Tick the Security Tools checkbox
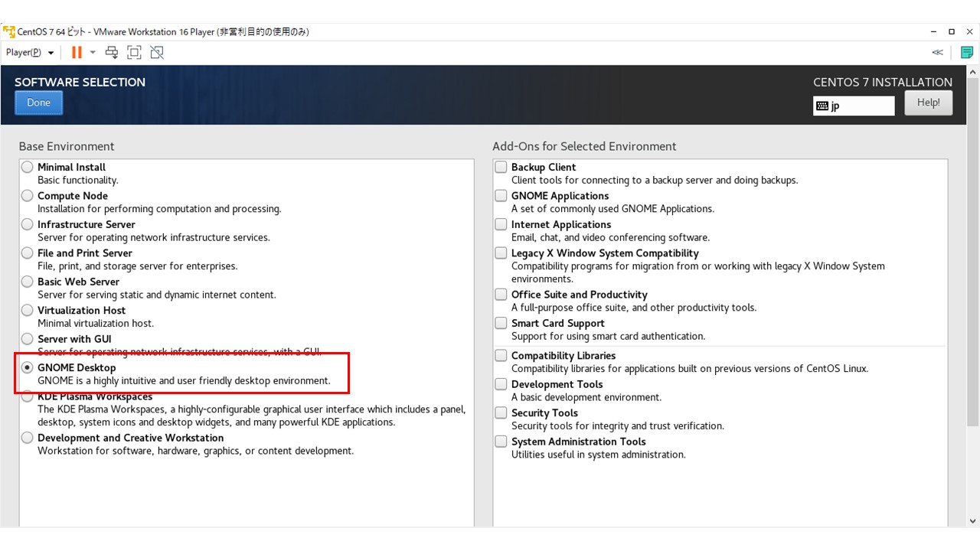The width and height of the screenshot is (980, 551). click(501, 412)
